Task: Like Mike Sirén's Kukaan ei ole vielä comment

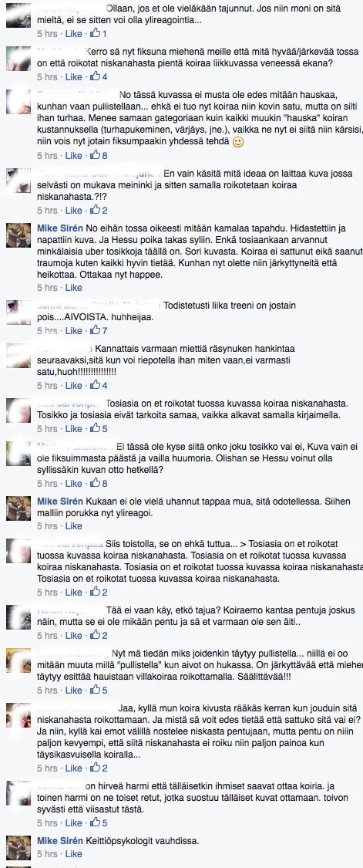Action: [x=73, y=526]
